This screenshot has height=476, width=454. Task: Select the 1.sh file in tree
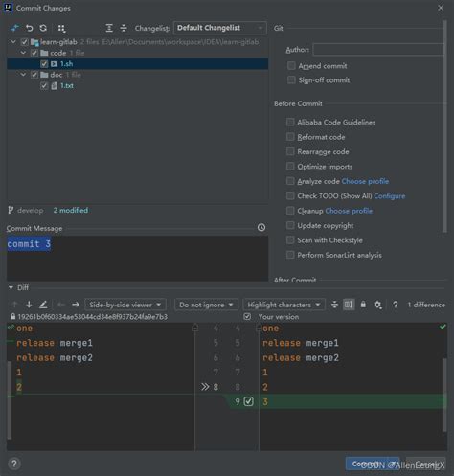tap(66, 64)
